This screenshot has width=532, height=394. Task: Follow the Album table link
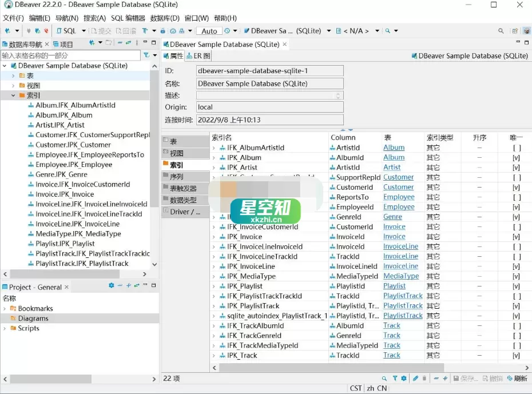pos(394,148)
